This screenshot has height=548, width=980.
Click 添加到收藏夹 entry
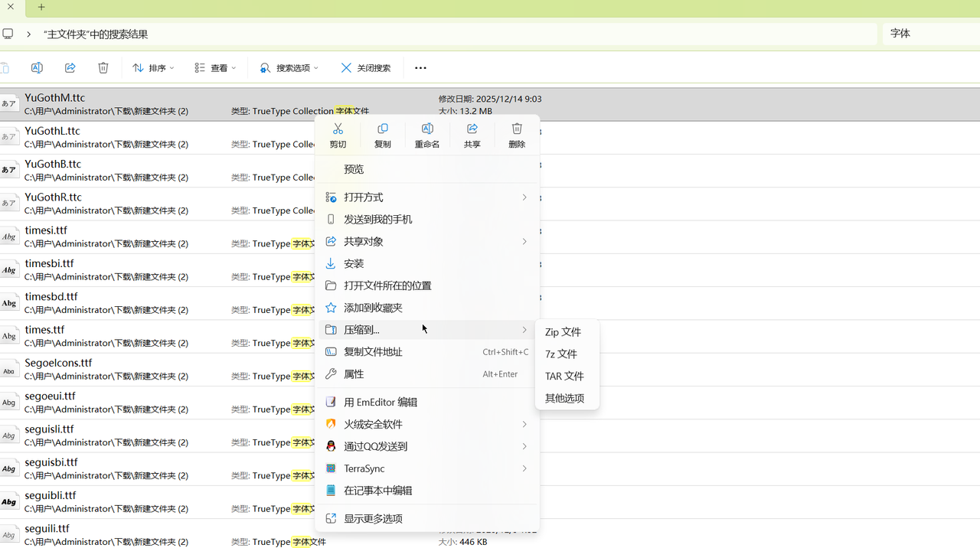click(427, 308)
